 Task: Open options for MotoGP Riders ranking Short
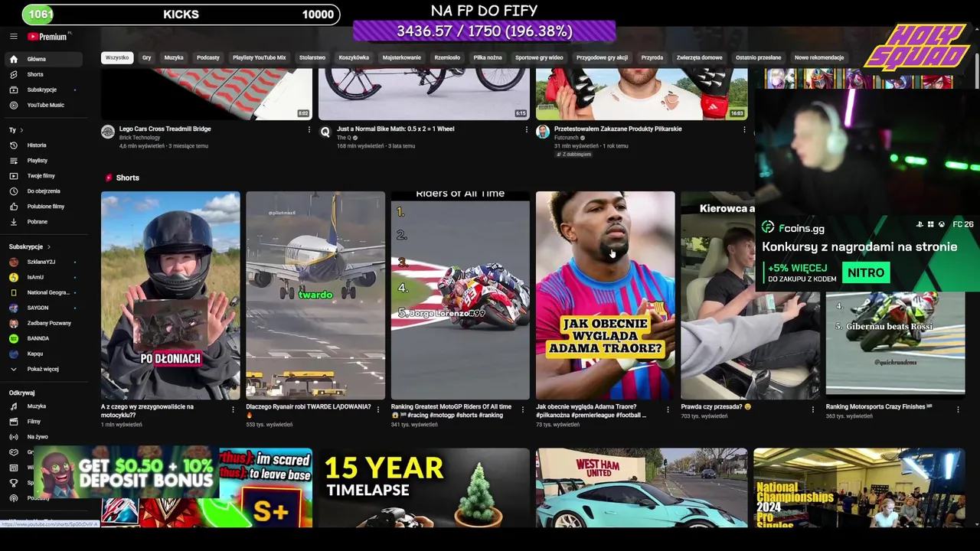(x=523, y=409)
